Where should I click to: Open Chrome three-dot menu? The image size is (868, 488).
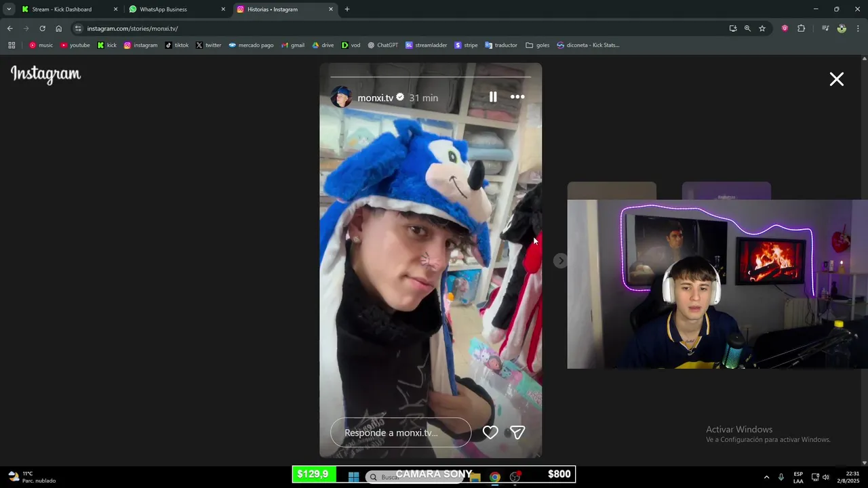(858, 28)
